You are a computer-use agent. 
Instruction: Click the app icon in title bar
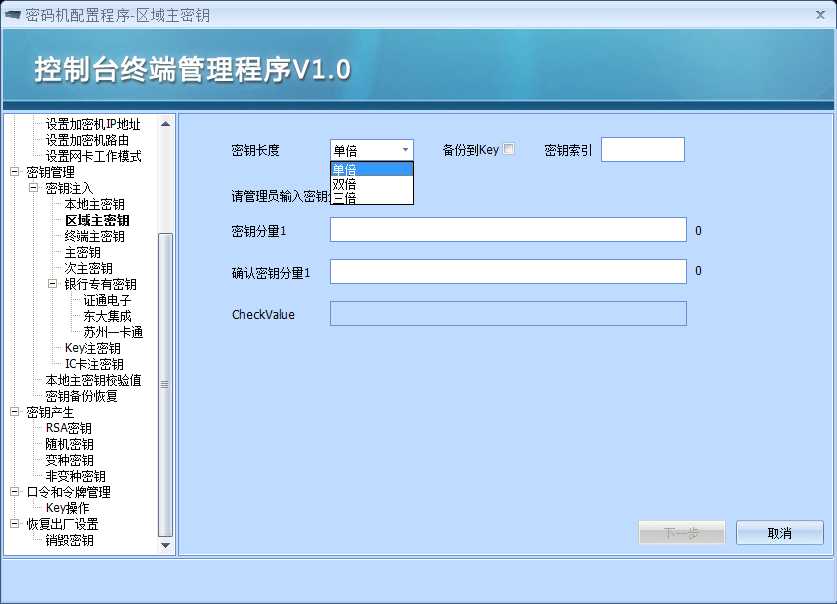click(12, 14)
